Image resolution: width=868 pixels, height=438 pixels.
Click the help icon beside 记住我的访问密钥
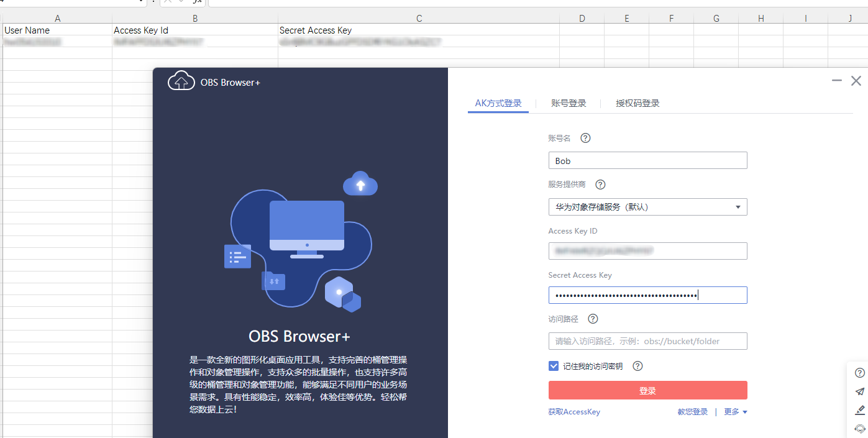[637, 367]
